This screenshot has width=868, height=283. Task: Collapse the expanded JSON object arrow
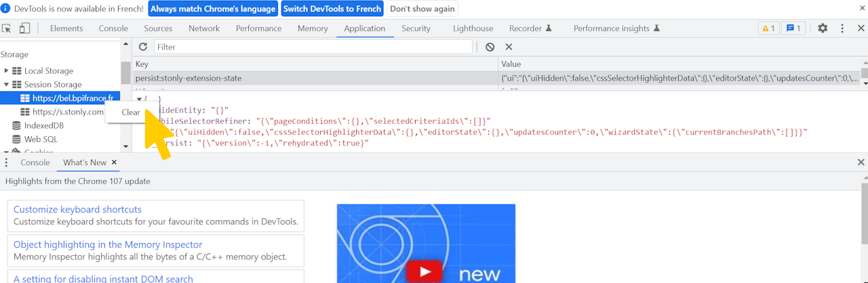tap(139, 99)
